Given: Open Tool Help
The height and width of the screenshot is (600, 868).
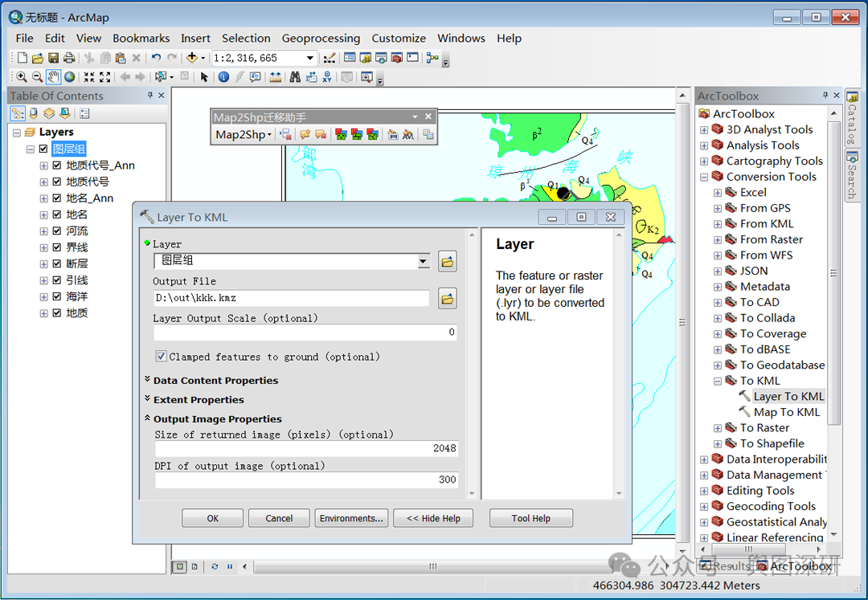Looking at the screenshot, I should coord(531,518).
